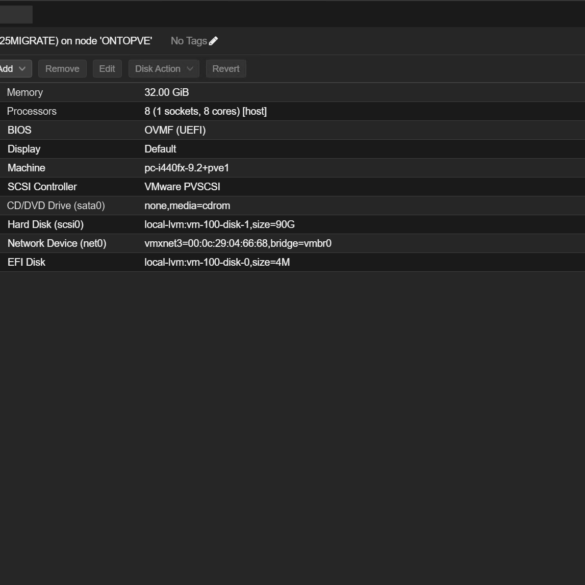This screenshot has height=585, width=585.
Task: Click the 32.00 GiB memory value
Action: [166, 92]
